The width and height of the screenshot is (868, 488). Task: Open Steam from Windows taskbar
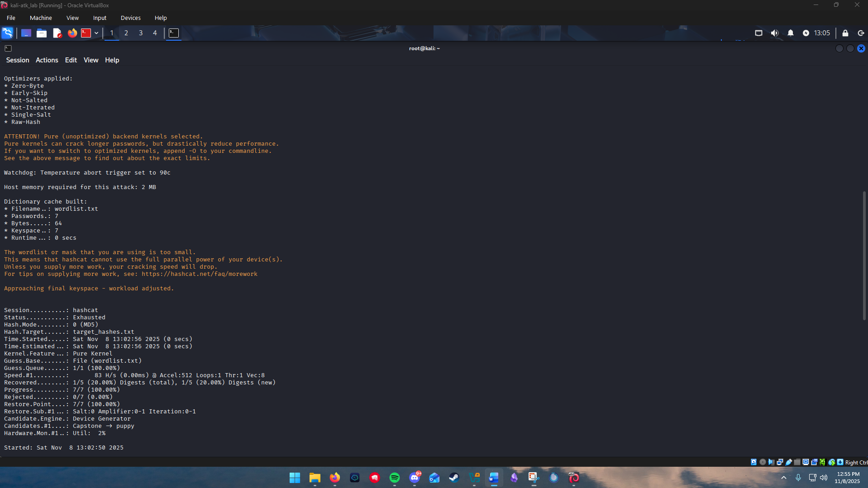pos(454,478)
